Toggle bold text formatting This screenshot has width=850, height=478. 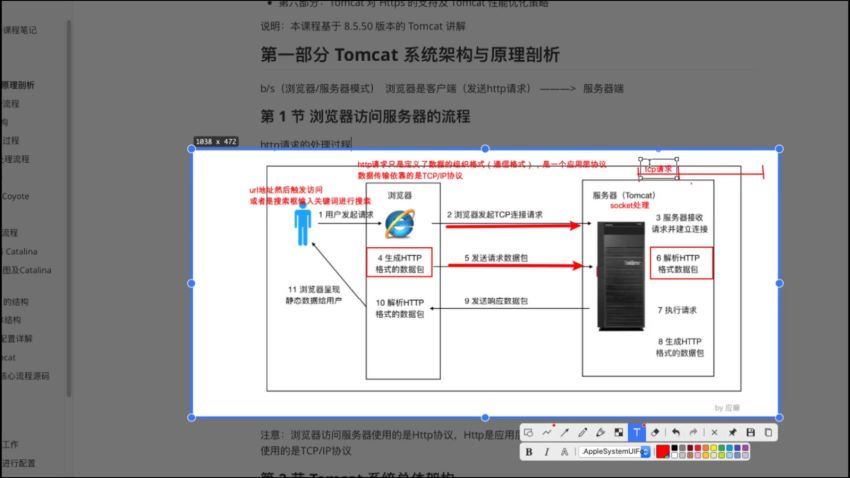pyautogui.click(x=529, y=452)
